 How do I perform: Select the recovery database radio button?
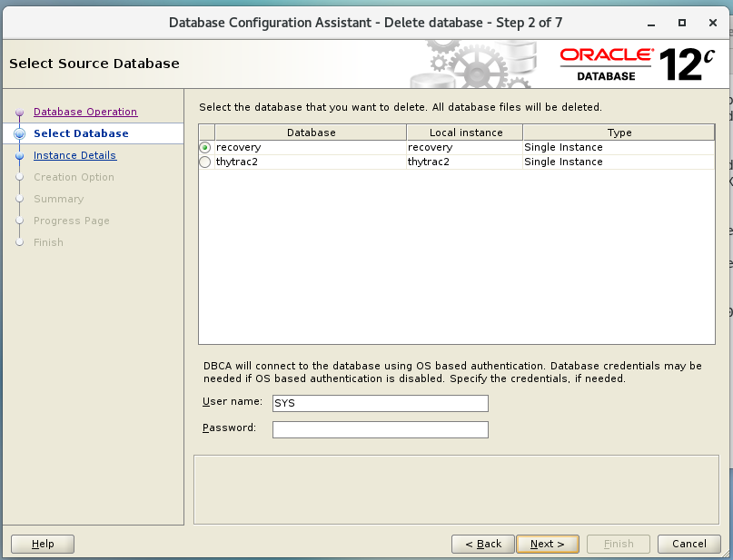204,148
